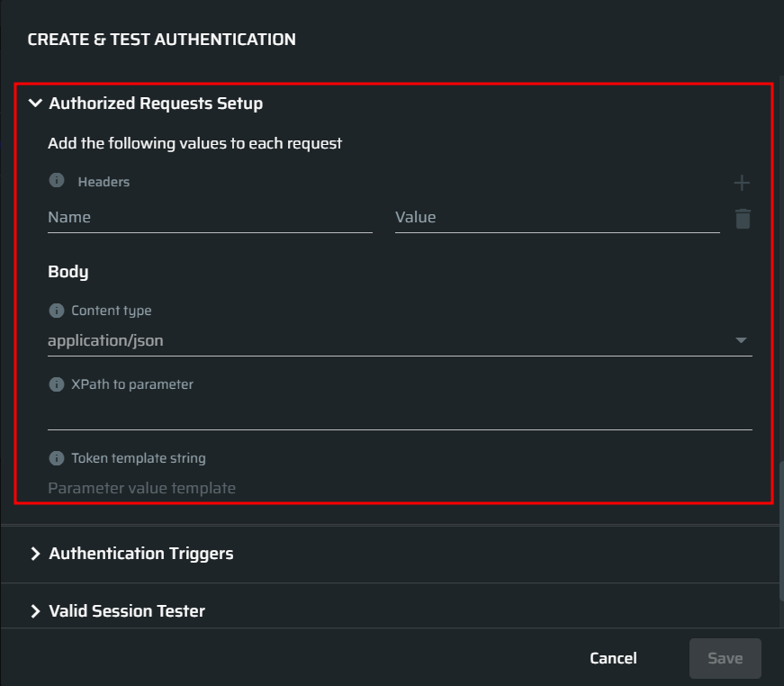Click the Save button

point(725,658)
